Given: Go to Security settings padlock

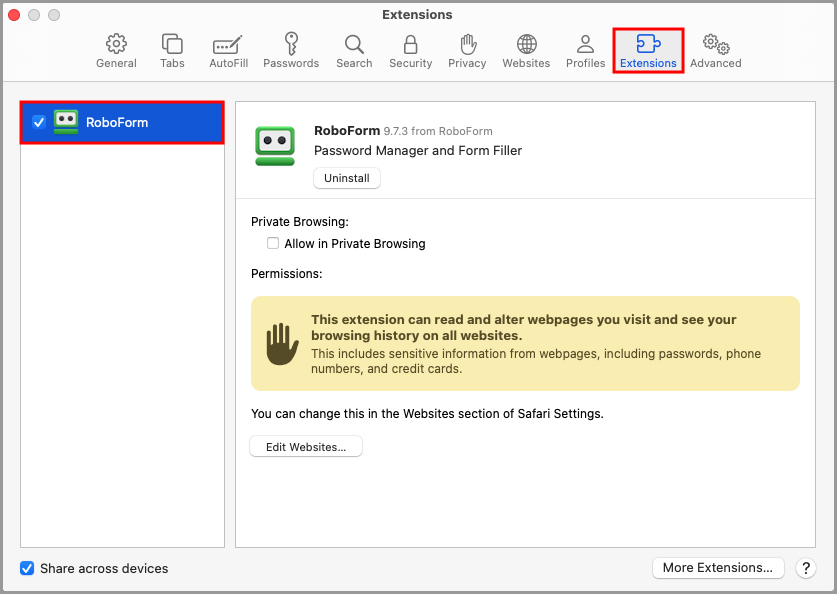Looking at the screenshot, I should tap(410, 51).
